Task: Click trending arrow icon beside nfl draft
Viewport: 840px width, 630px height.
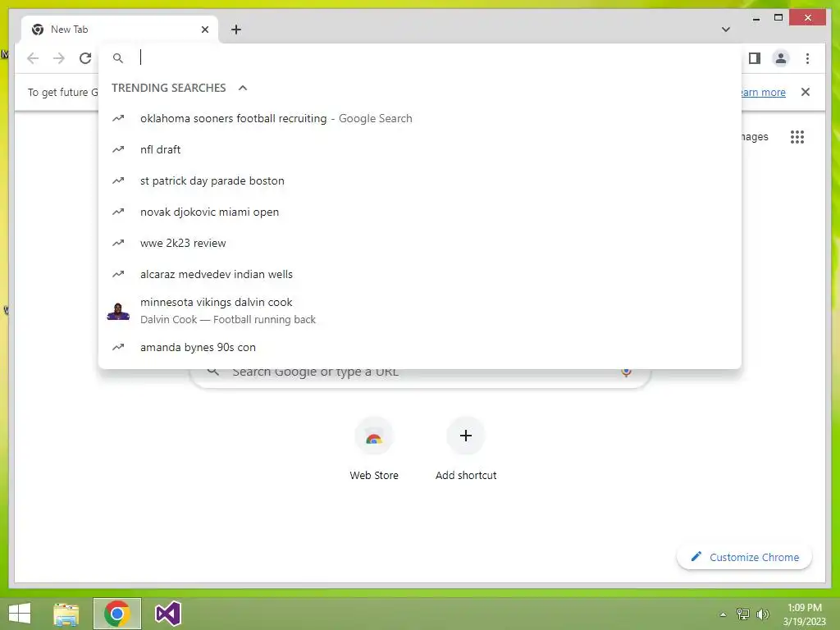Action: tap(118, 149)
